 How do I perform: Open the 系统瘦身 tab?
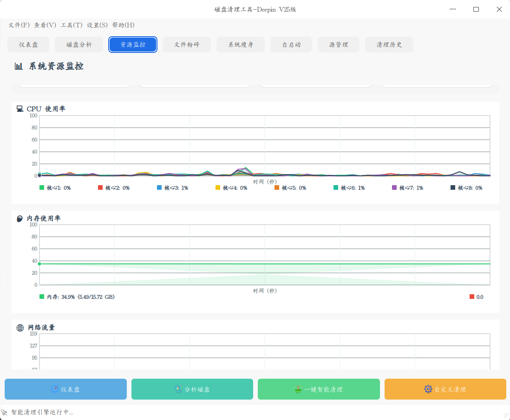(241, 45)
